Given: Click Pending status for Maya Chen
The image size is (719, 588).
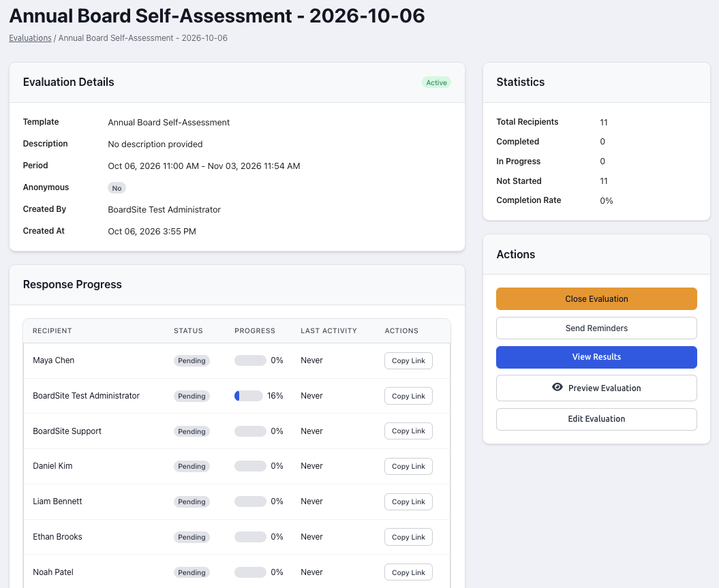Looking at the screenshot, I should [192, 360].
